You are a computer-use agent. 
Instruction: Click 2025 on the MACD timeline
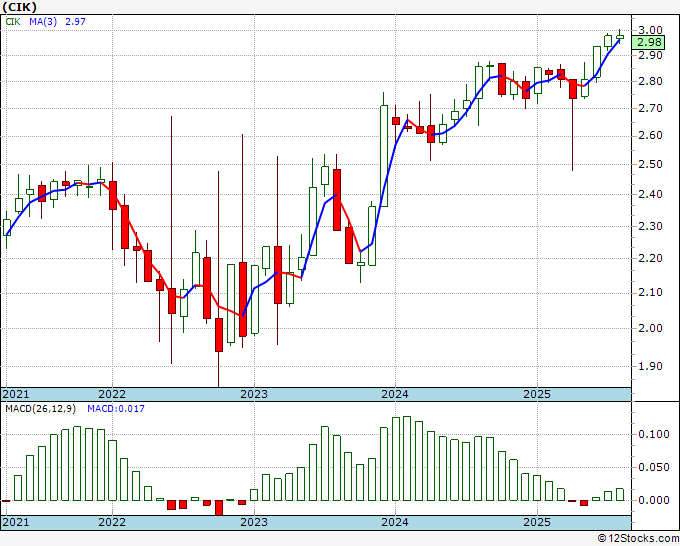coord(537,522)
